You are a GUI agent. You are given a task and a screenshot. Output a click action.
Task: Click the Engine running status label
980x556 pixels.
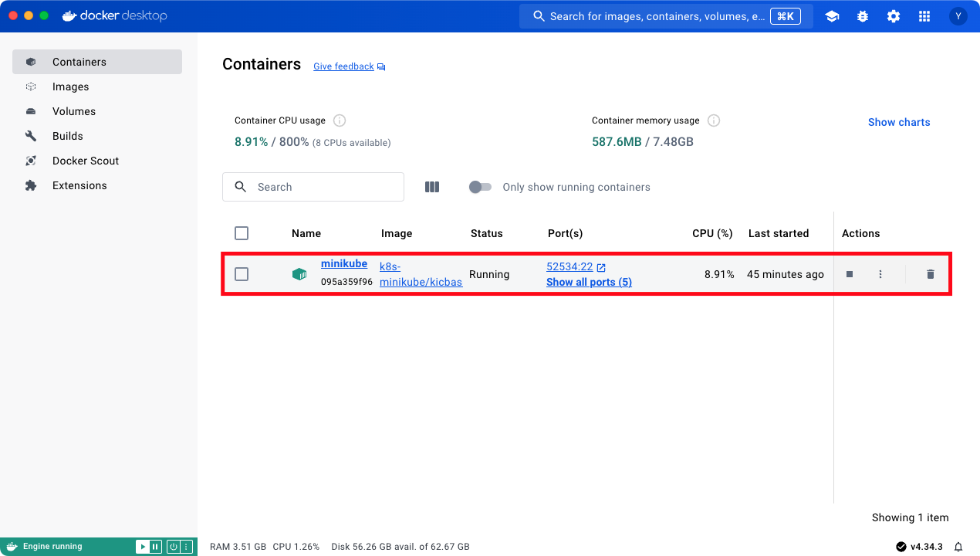[52, 547]
